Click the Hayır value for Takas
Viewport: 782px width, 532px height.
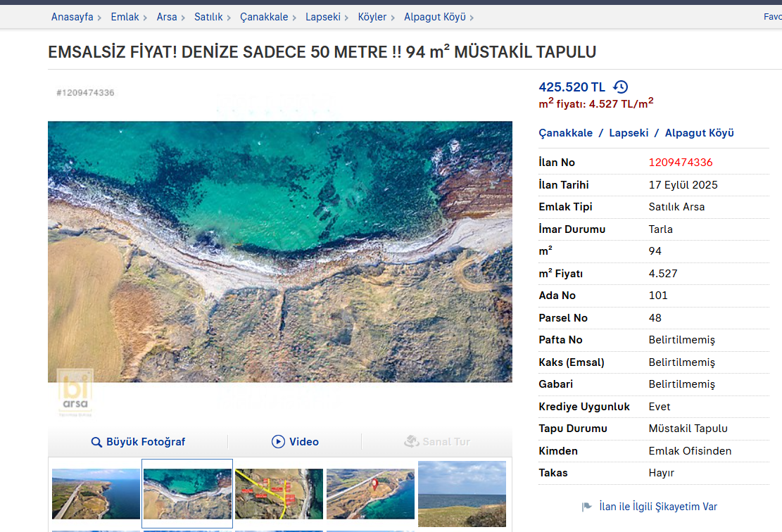[x=662, y=473]
